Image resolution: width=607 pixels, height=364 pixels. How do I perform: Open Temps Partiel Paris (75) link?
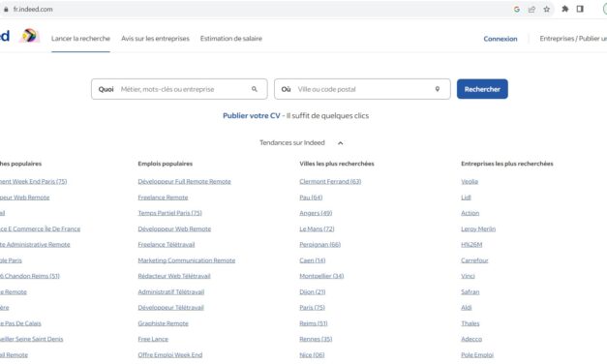tap(170, 213)
